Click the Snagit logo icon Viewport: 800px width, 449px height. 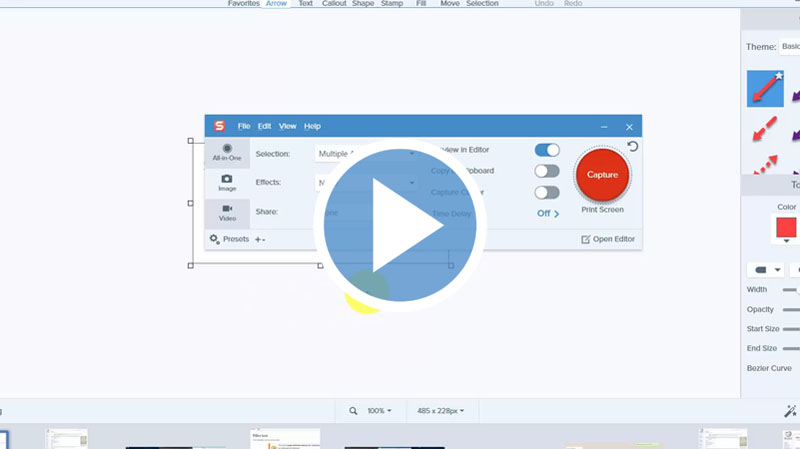(x=219, y=126)
